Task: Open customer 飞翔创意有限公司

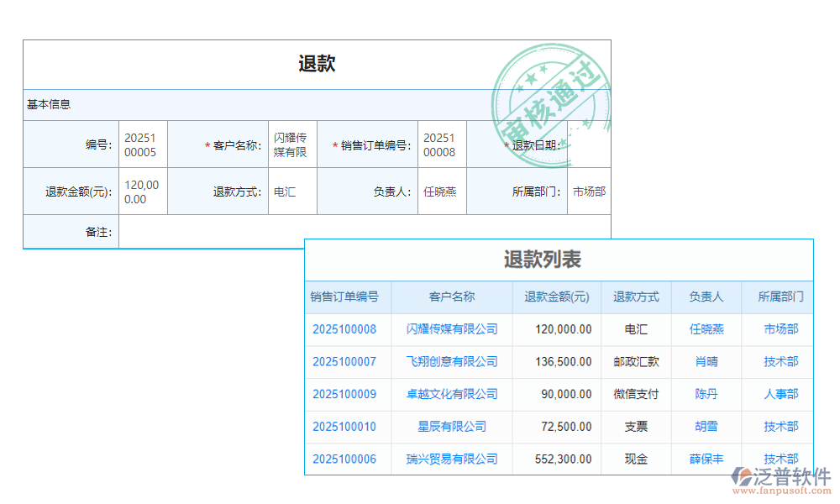Action: pyautogui.click(x=451, y=362)
